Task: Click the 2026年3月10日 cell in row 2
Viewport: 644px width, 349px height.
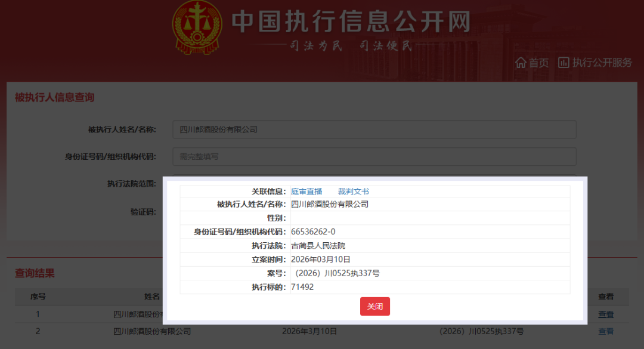Action: pos(309,331)
